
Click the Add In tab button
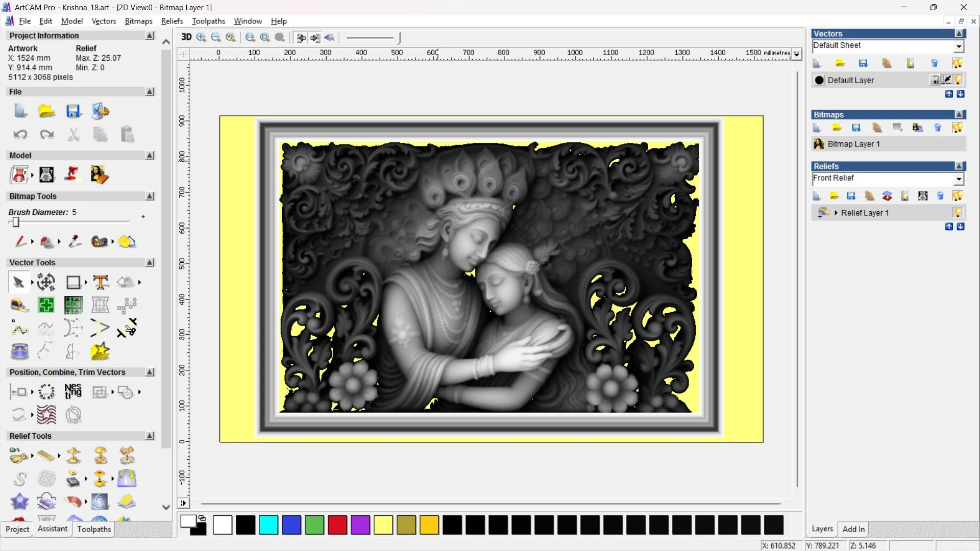853,529
